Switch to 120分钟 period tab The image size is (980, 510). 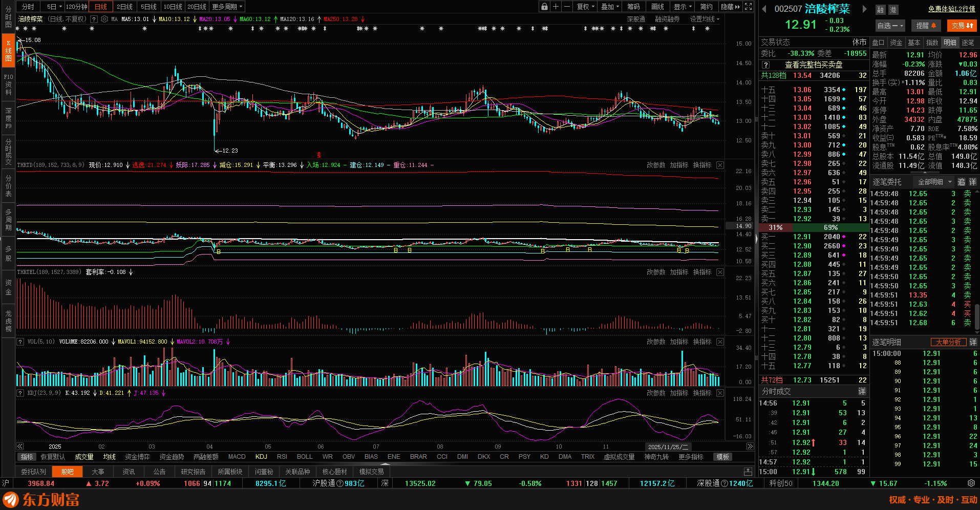(77, 7)
